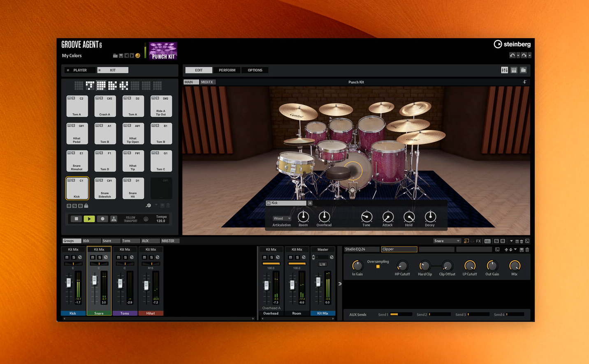Trigger the Crash A pad
589x364 pixels.
point(105,107)
